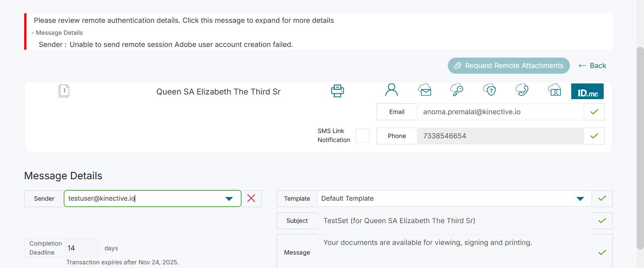Viewport: 644px width, 268px height.
Task: Choose the cloud photo ID icon
Action: coord(554,90)
